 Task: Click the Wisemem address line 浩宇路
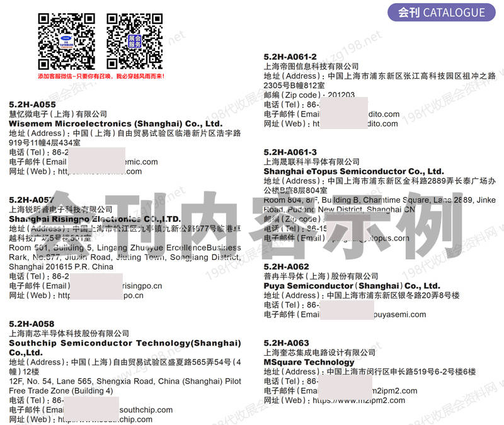[125, 133]
